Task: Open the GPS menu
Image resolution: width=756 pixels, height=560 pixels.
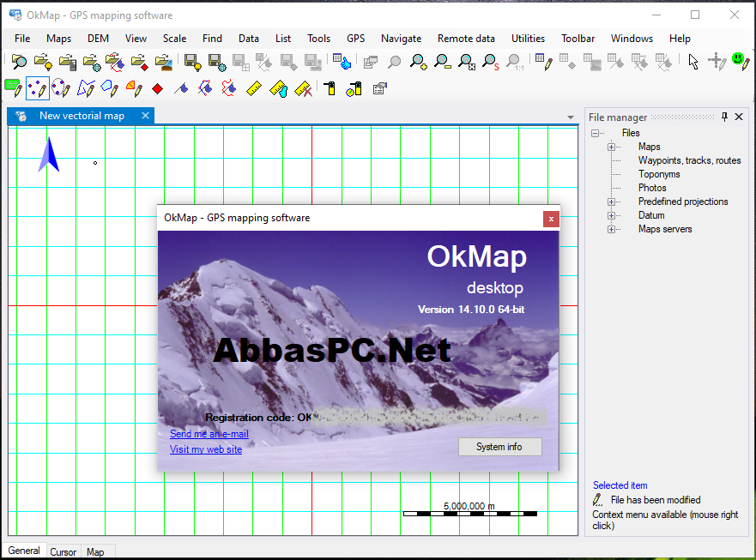Action: pyautogui.click(x=355, y=39)
